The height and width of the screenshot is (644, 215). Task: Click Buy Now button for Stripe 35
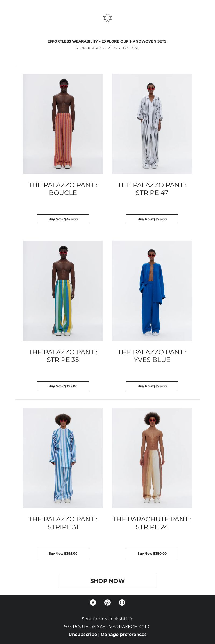63,386
